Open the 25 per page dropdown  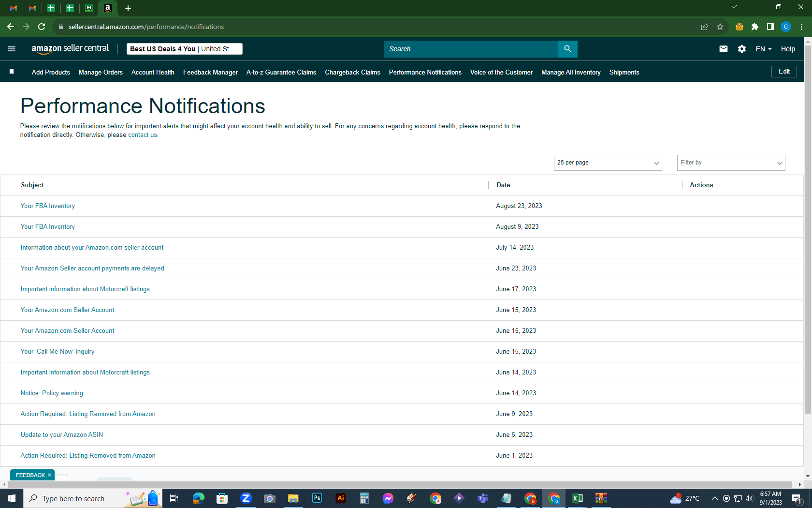point(608,163)
